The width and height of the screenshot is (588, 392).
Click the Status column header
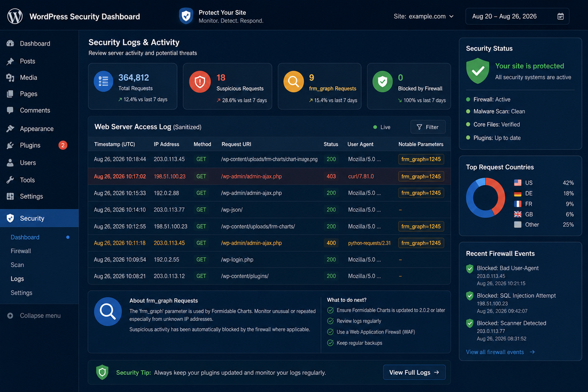331,144
